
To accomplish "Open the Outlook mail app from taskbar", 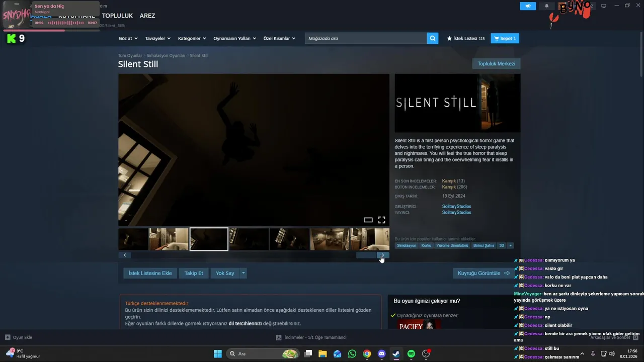I will [338, 353].
